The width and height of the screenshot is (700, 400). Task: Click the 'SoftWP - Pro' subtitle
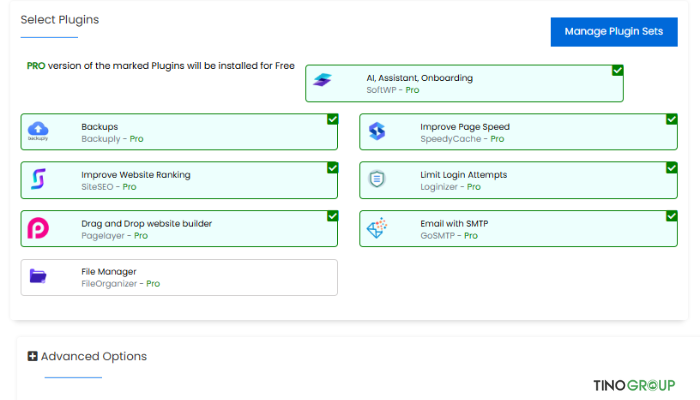(393, 90)
